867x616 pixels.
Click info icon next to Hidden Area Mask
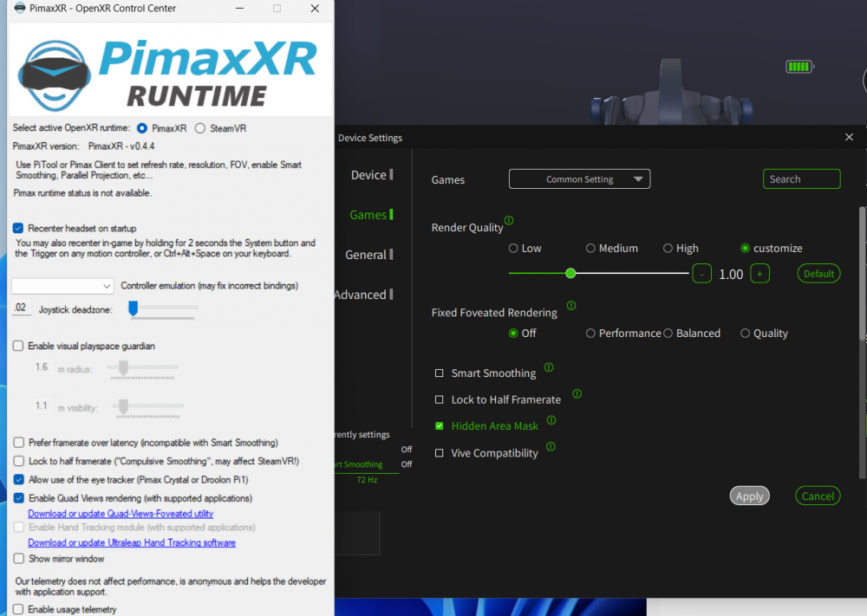[x=551, y=421]
